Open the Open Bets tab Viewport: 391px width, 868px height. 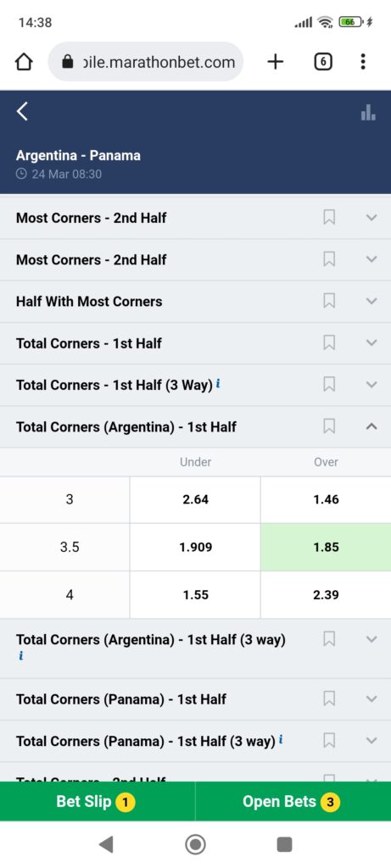click(293, 802)
